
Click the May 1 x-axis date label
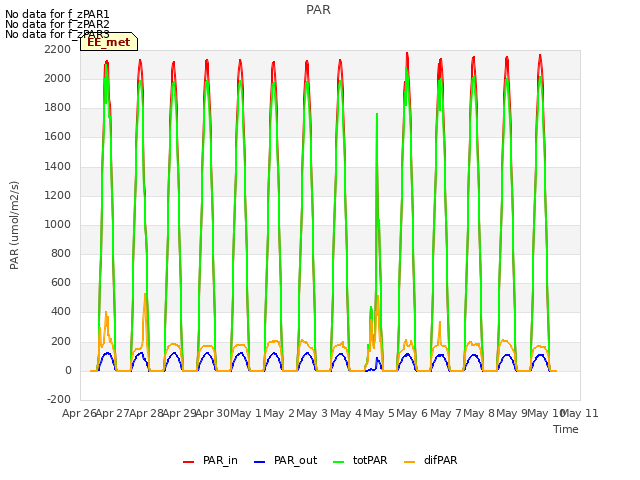point(246,413)
